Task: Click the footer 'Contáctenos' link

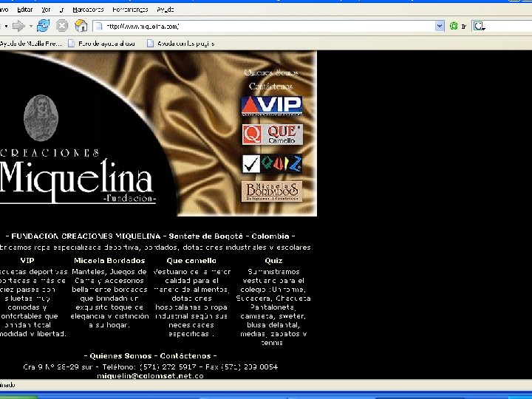Action: (185, 356)
